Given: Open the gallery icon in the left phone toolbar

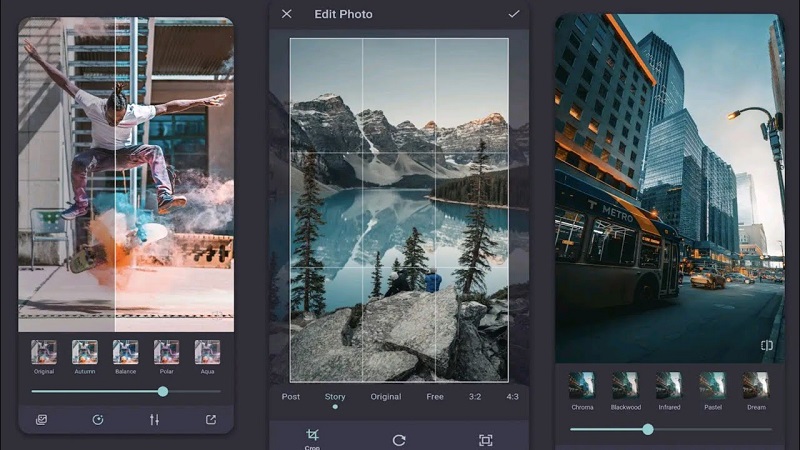Looking at the screenshot, I should pyautogui.click(x=42, y=420).
